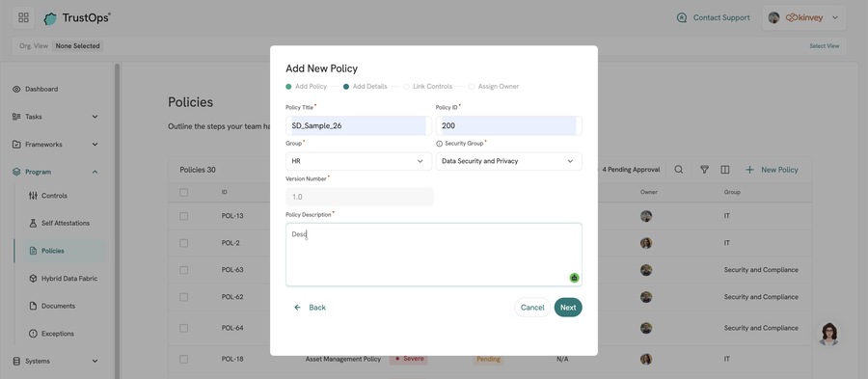Open the kinvey account dropdown arrow
868x379 pixels.
(x=835, y=17)
